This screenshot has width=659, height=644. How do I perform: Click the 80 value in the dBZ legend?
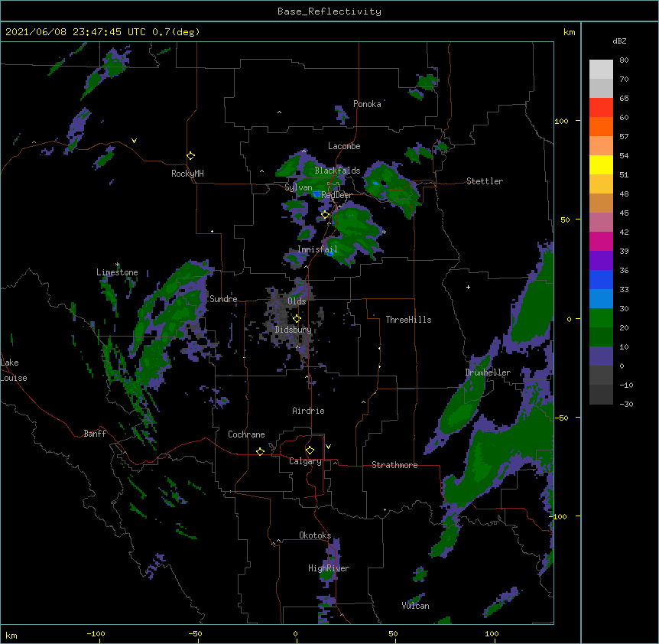pos(624,60)
